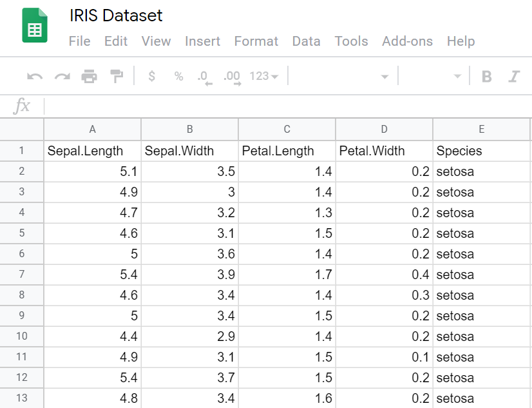The width and height of the screenshot is (532, 408).
Task: Select the Petal.Width header cell
Action: pos(384,151)
